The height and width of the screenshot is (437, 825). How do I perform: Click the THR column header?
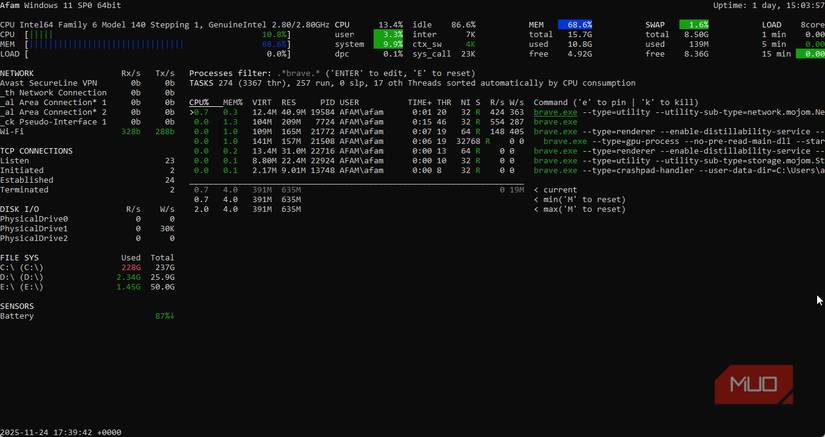coord(444,103)
